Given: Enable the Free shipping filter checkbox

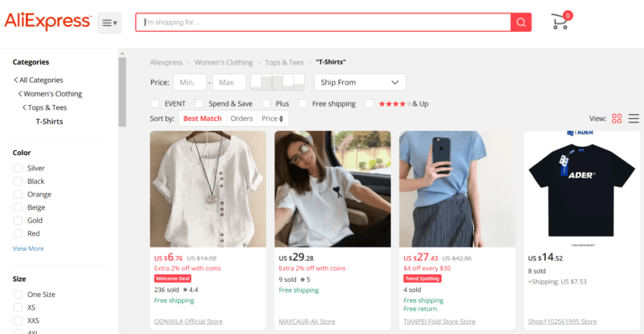Looking at the screenshot, I should (x=303, y=103).
